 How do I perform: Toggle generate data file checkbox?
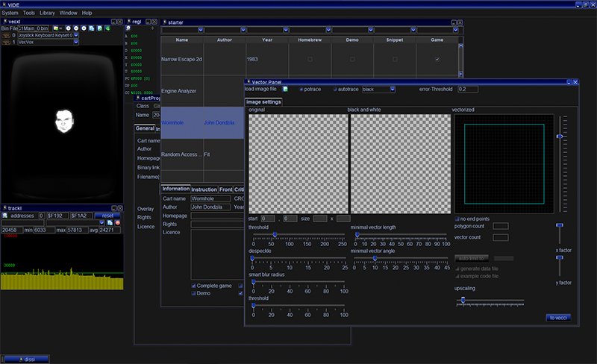457,269
